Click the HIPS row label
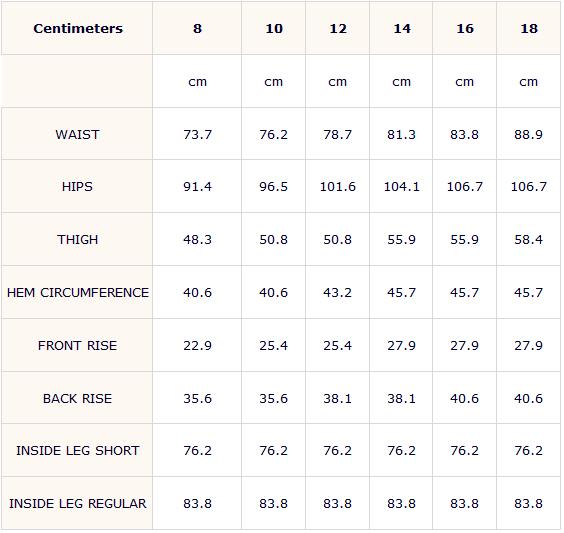This screenshot has width=564, height=533. (x=77, y=187)
